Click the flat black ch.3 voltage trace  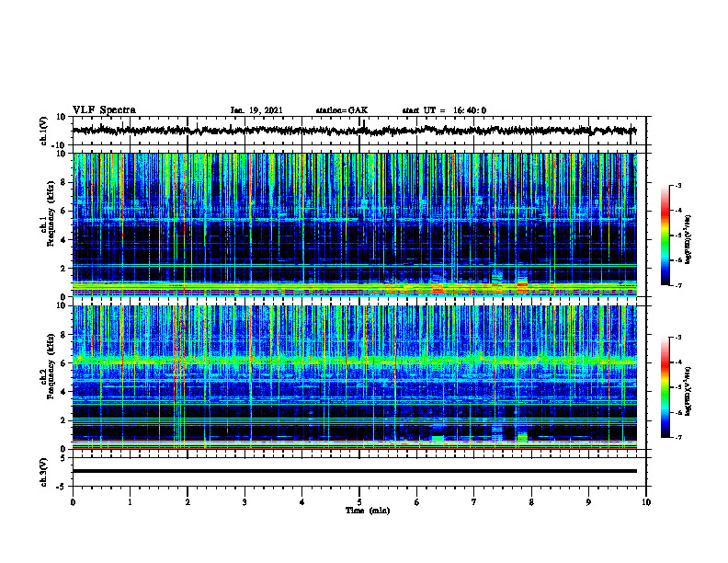(x=355, y=471)
